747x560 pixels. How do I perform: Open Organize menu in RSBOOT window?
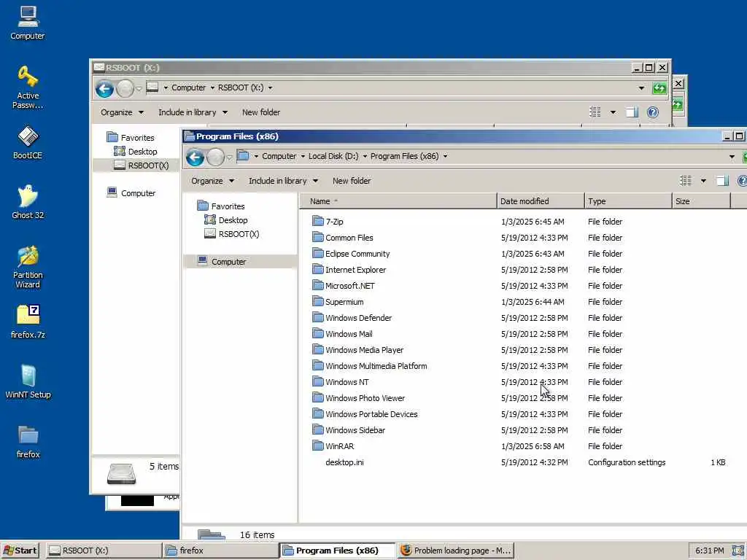click(x=122, y=112)
